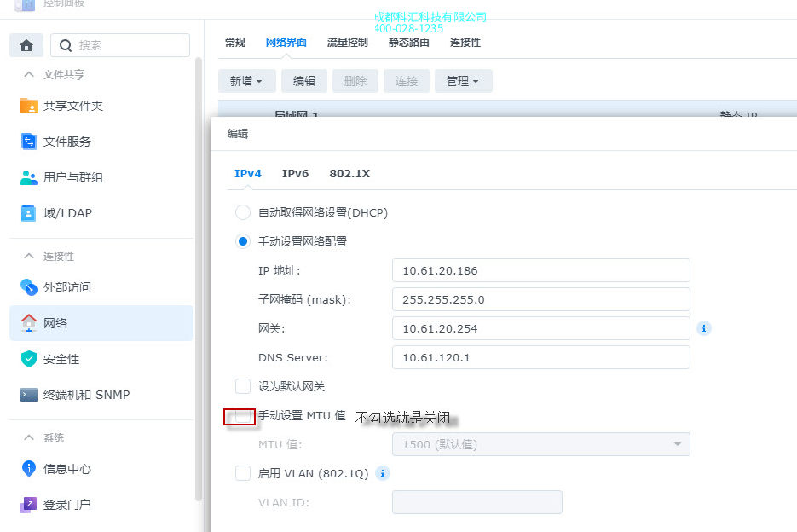797x532 pixels.
Task: Enable VLAN (802.1Q) checkbox
Action: click(x=243, y=473)
